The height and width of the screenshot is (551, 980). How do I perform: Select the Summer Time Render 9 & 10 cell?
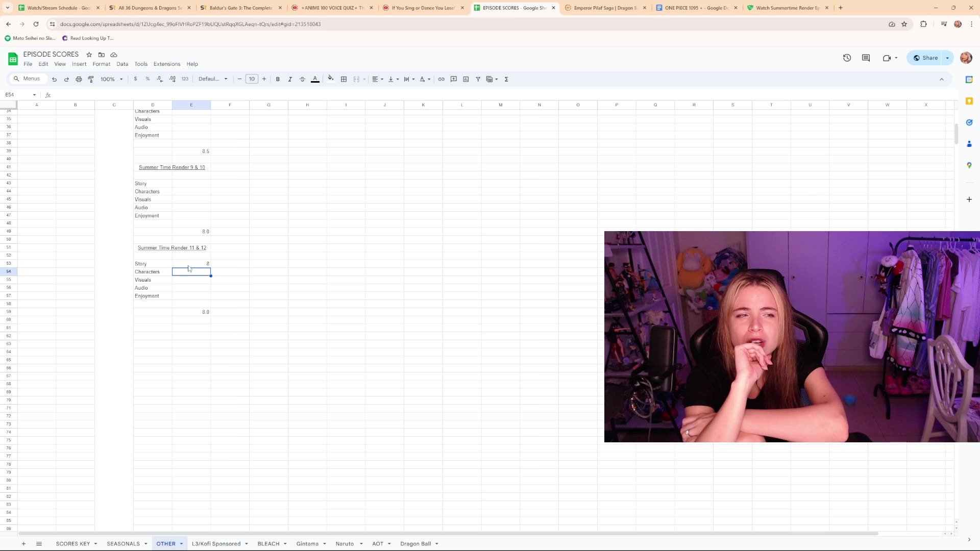click(x=171, y=167)
